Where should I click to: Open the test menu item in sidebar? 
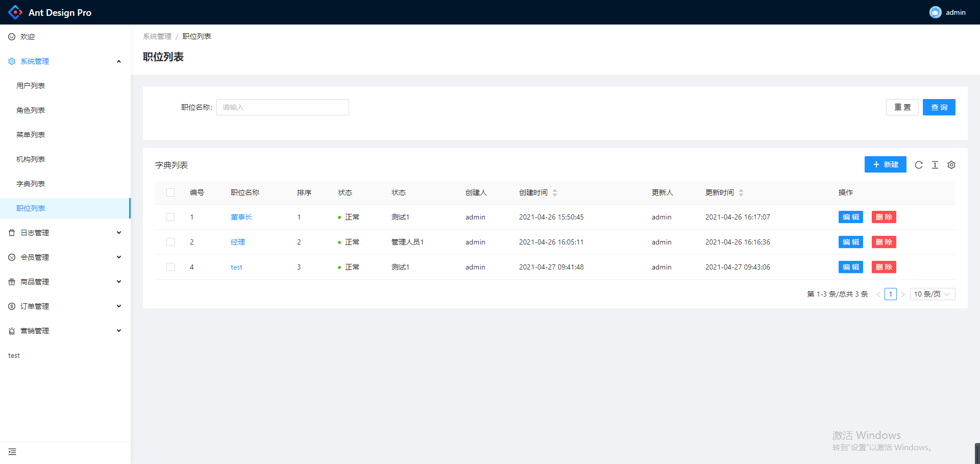click(65, 355)
